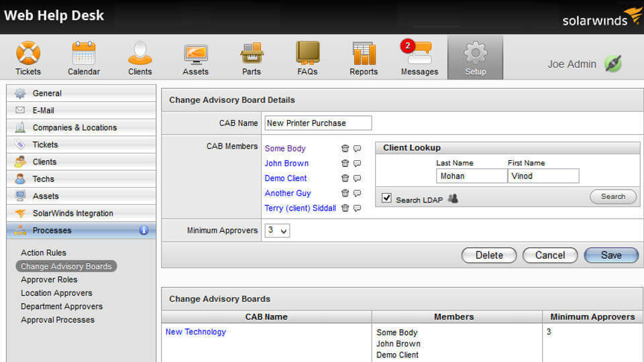Click the Last Name field containing Mohan
The image size is (644, 362).
click(x=472, y=176)
